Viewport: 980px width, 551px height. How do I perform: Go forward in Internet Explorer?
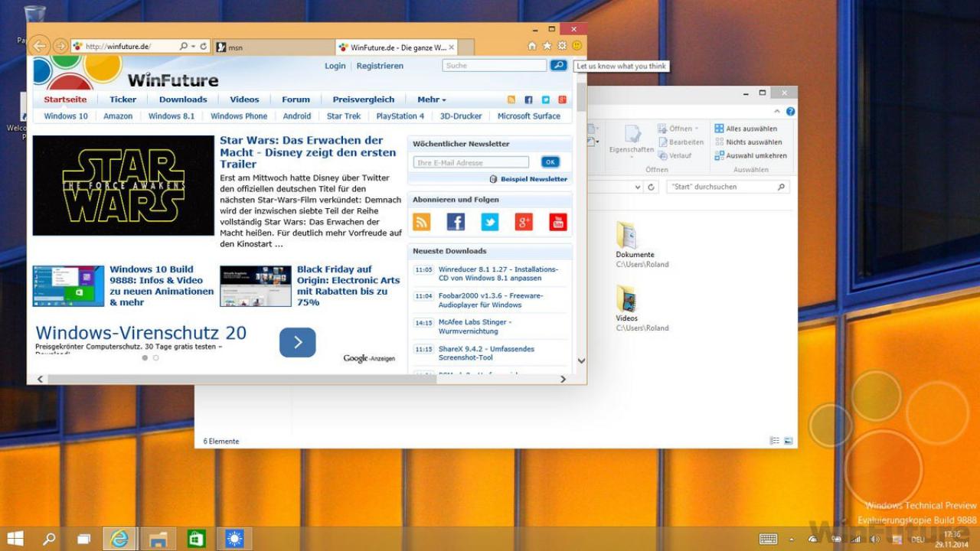point(60,46)
